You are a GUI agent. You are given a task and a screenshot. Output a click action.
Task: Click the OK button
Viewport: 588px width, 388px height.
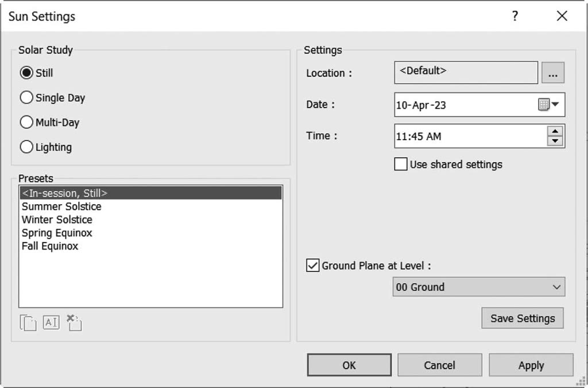[349, 365]
